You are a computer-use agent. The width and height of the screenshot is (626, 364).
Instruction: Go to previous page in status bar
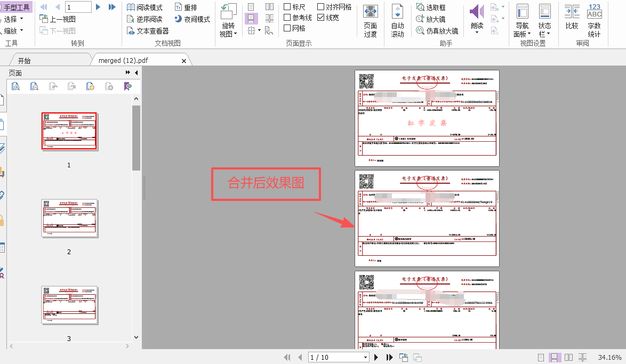click(300, 357)
